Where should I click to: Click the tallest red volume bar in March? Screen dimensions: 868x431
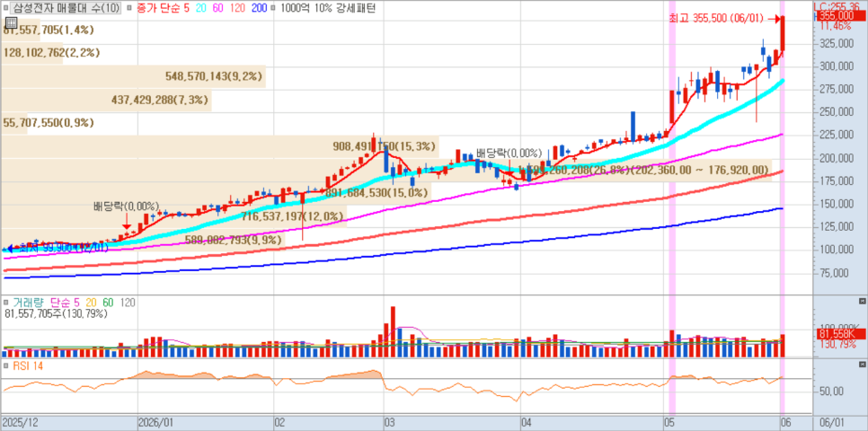point(393,332)
